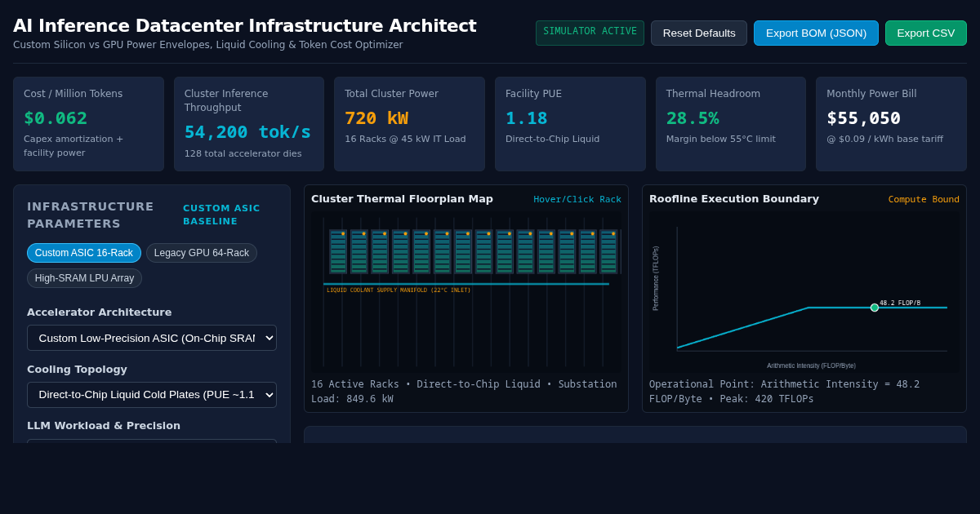Click the $0.062 cost per million tokens value

(x=56, y=118)
